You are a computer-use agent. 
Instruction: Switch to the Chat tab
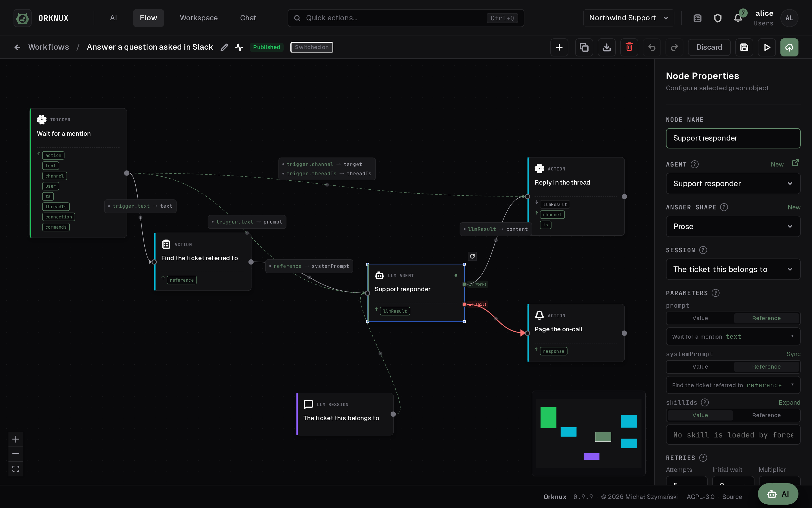[248, 18]
